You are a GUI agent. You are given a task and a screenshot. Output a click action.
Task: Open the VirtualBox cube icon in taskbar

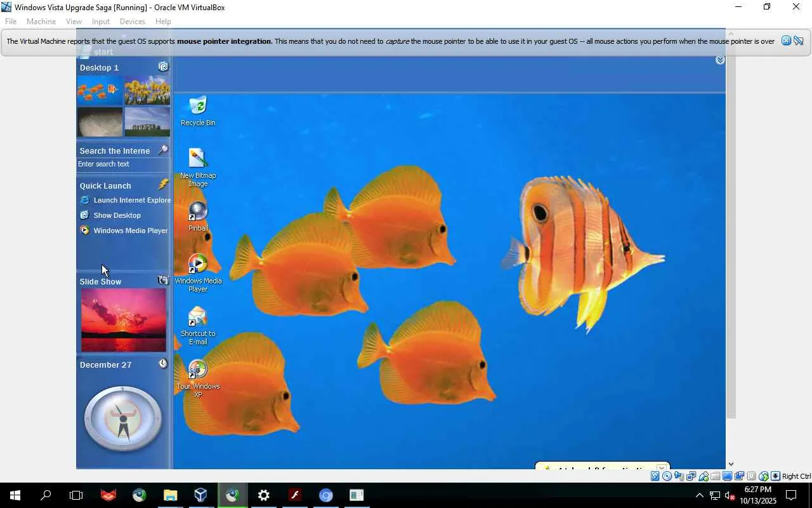201,495
